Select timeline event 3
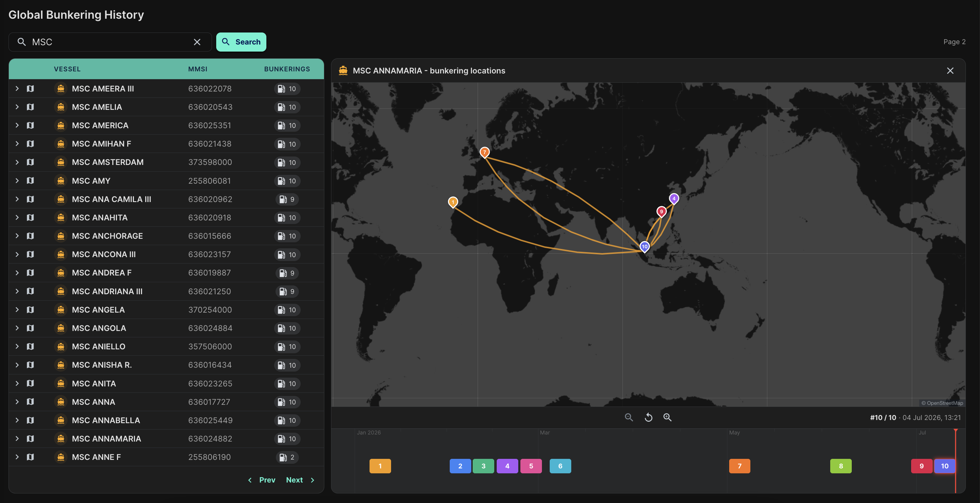The height and width of the screenshot is (503, 980). pyautogui.click(x=484, y=466)
